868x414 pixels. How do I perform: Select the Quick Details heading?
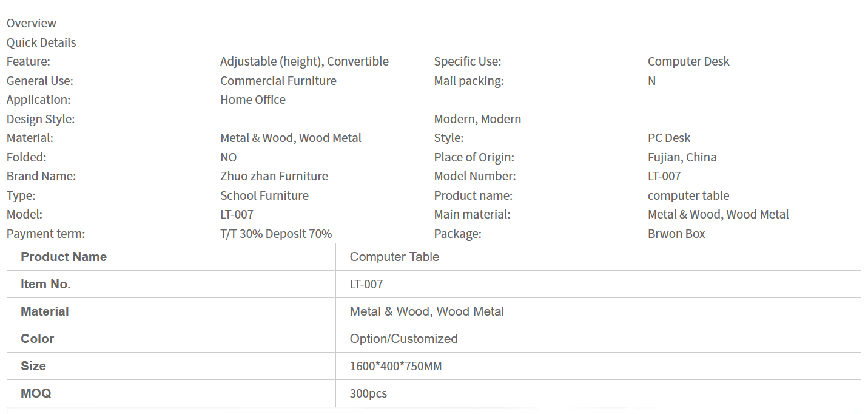click(x=41, y=42)
